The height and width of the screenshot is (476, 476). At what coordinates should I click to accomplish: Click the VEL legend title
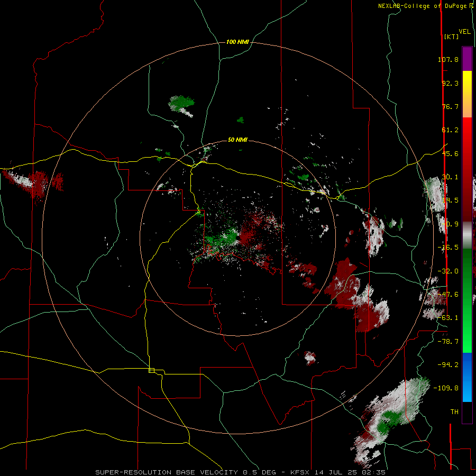point(464,32)
